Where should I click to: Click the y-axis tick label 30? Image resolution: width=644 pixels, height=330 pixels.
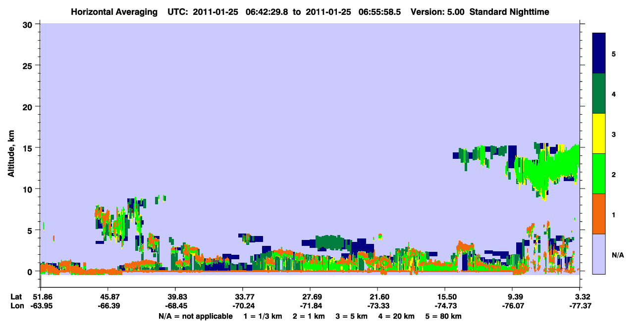(x=29, y=24)
